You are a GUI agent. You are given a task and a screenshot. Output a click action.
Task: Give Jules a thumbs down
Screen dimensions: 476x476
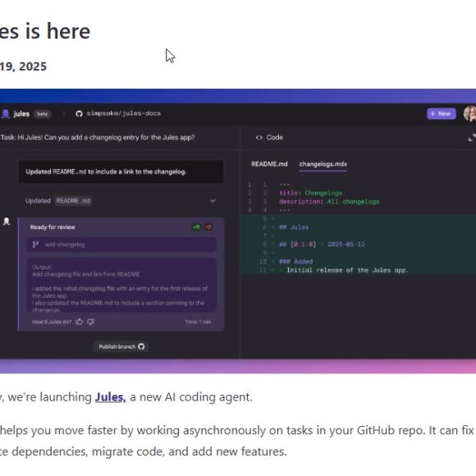pos(90,322)
